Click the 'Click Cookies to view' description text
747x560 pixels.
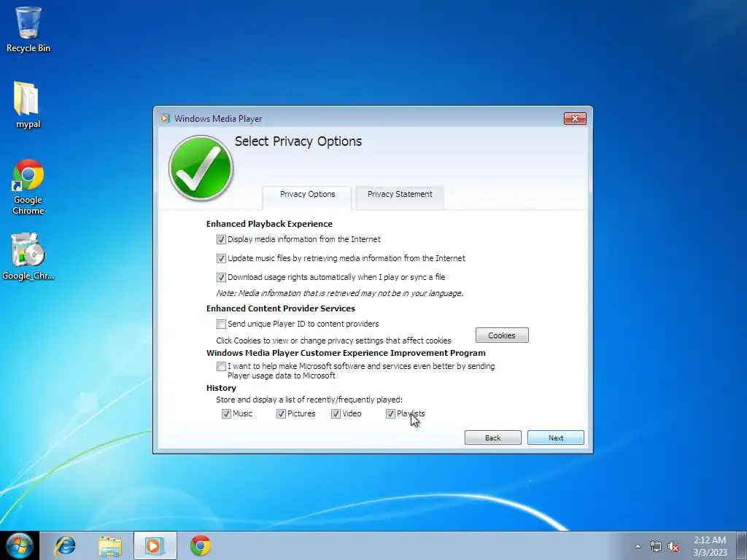tap(333, 341)
